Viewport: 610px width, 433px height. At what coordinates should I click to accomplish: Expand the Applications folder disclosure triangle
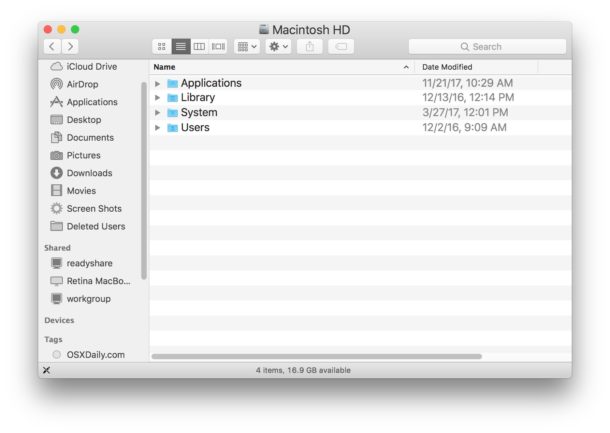158,83
